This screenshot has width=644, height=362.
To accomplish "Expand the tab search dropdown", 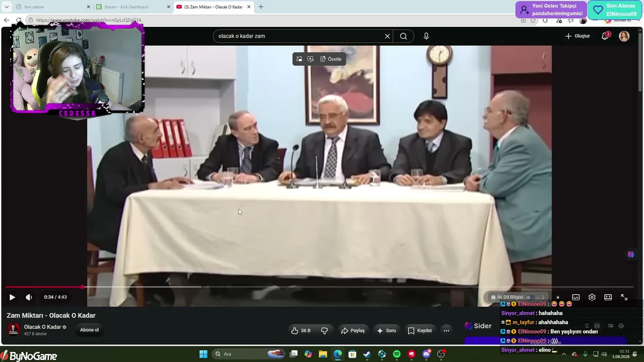I will pos(7,7).
